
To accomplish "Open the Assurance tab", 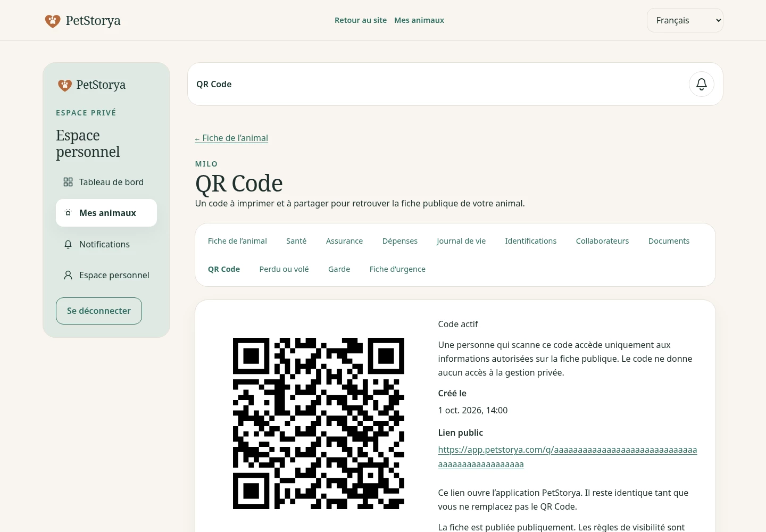I will click(345, 241).
